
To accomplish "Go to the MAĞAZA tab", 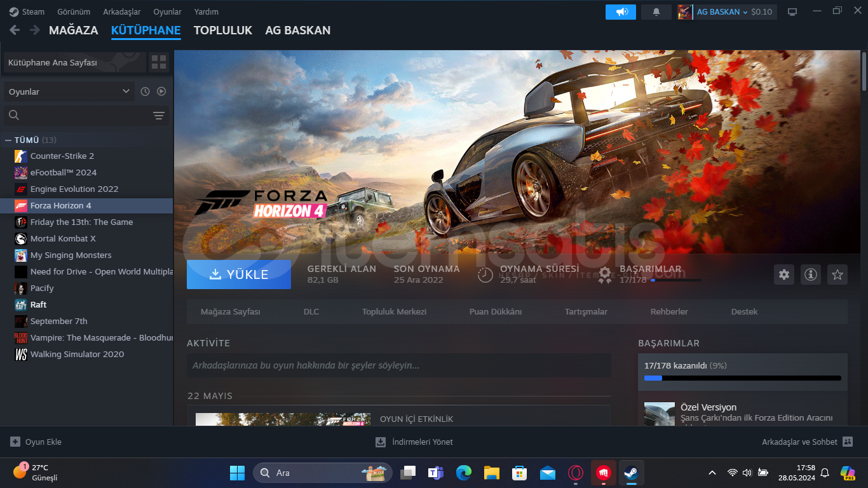I will pyautogui.click(x=74, y=30).
